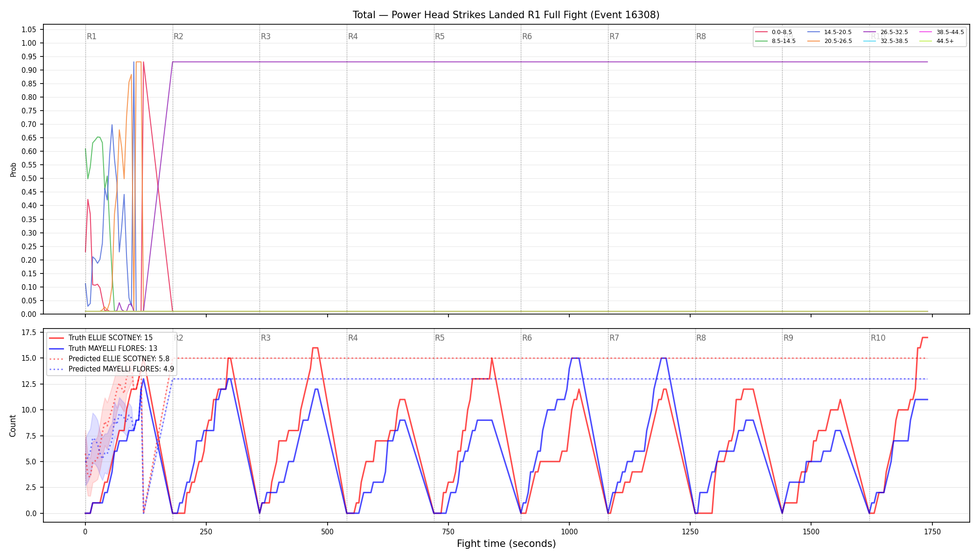
Task: Select the 20.5-26.5 orange legend entry
Action: [829, 41]
